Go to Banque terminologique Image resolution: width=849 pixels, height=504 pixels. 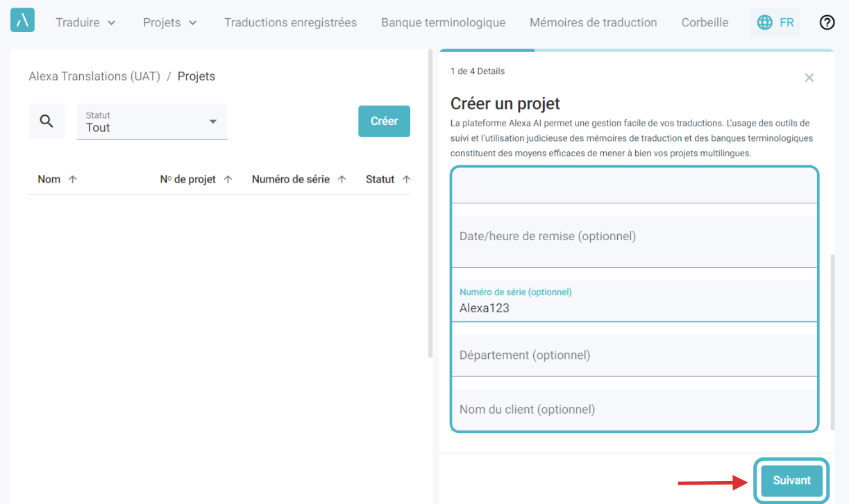point(443,22)
